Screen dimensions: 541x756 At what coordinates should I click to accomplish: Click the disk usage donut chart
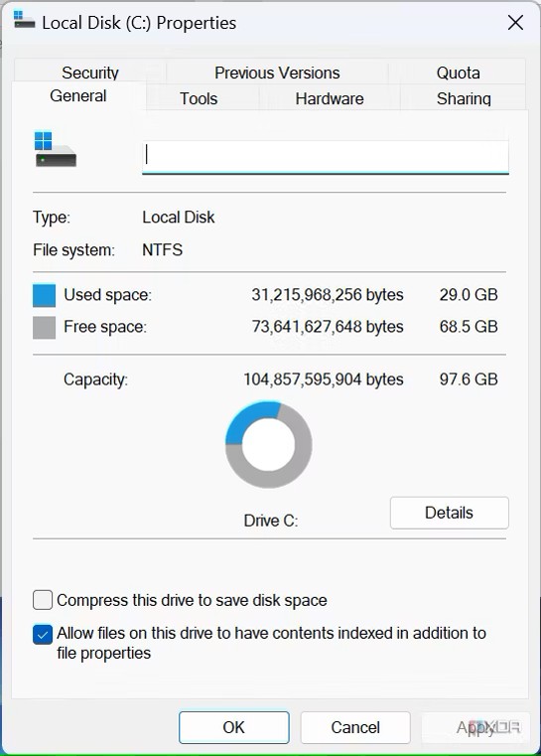[268, 444]
